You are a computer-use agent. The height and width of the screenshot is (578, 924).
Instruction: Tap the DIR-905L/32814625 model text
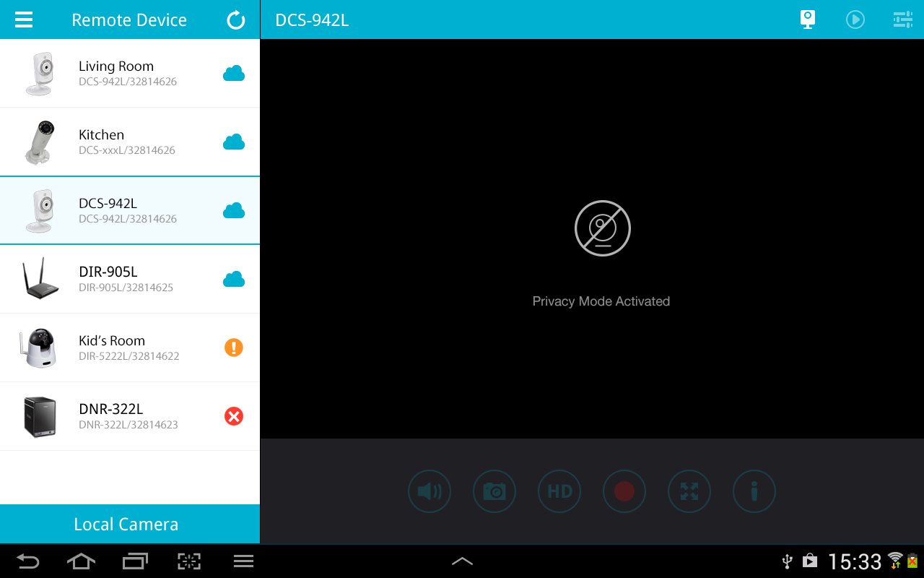(126, 288)
